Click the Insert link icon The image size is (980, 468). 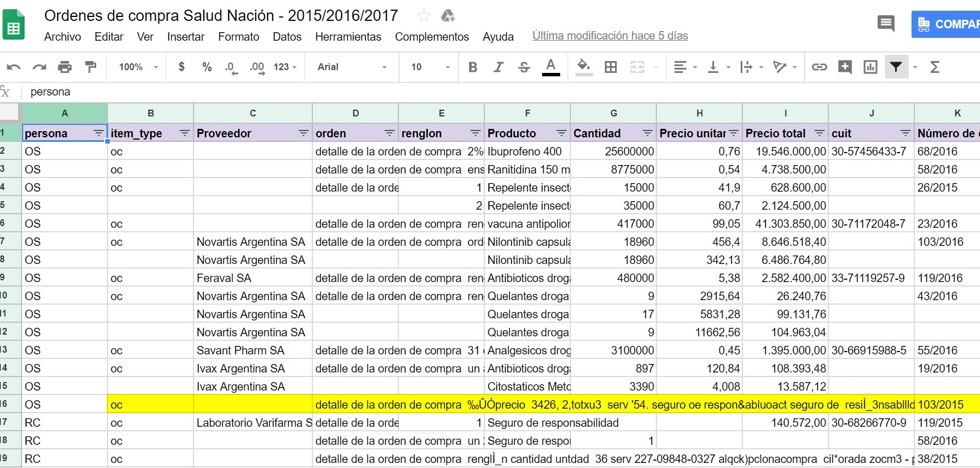[819, 67]
